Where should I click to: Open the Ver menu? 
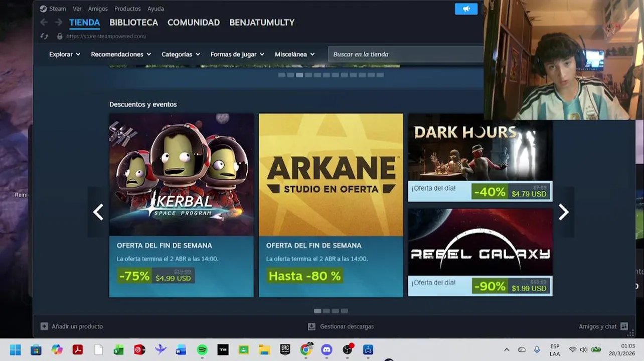tap(77, 9)
